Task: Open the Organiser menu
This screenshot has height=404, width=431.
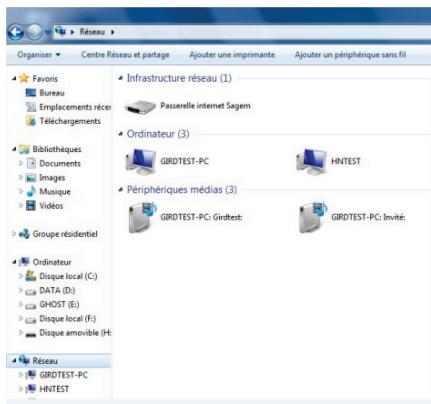Action: coord(39,55)
